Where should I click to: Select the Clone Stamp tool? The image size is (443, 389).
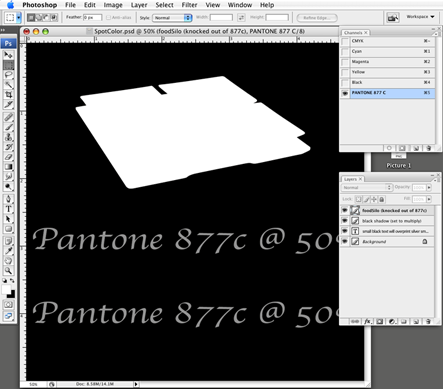pos(8,137)
